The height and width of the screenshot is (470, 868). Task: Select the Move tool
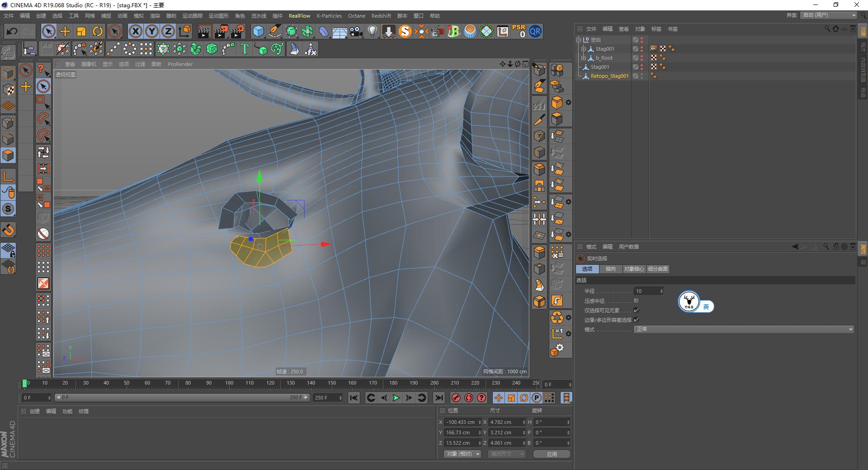[65, 31]
